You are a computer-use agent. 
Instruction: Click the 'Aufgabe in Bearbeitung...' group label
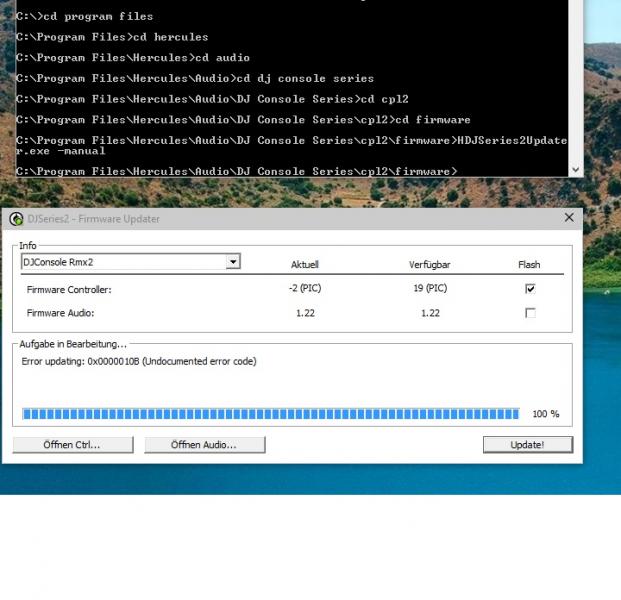pos(73,344)
